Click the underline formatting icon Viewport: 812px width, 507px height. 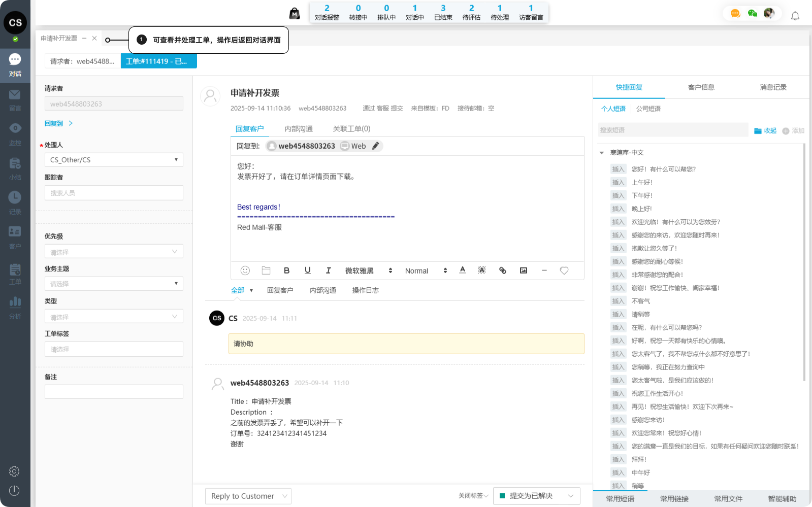(x=307, y=271)
